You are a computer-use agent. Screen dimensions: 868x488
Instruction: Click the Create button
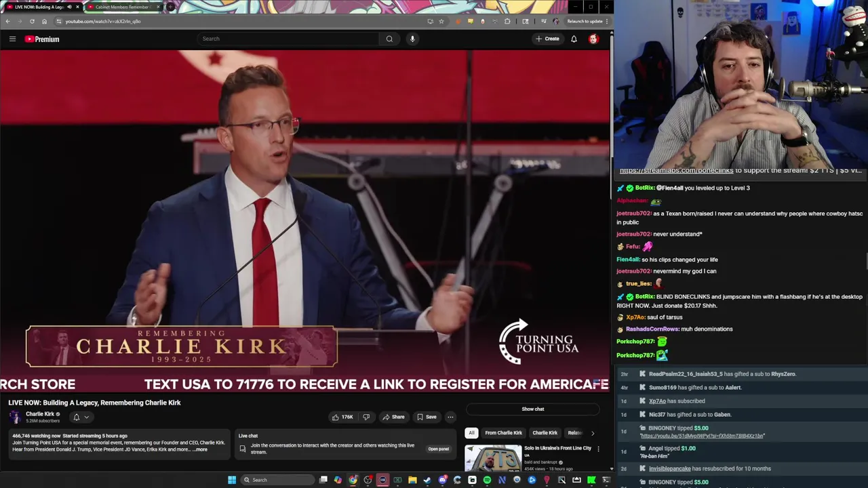tap(547, 39)
